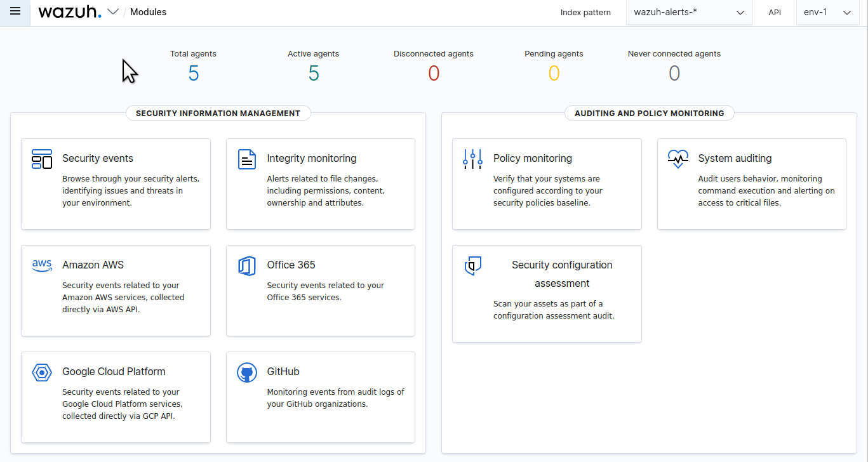
Task: Open the env-1 API selector dropdown
Action: [827, 12]
